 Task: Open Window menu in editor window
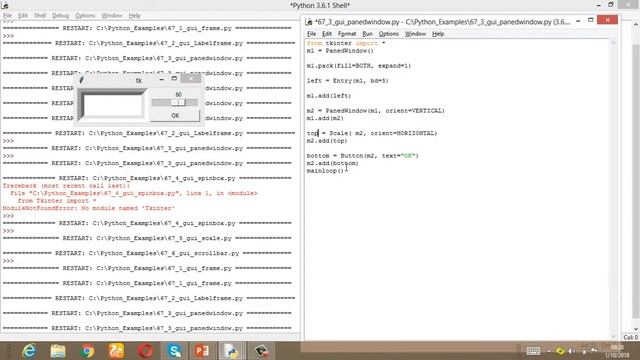(x=415, y=34)
